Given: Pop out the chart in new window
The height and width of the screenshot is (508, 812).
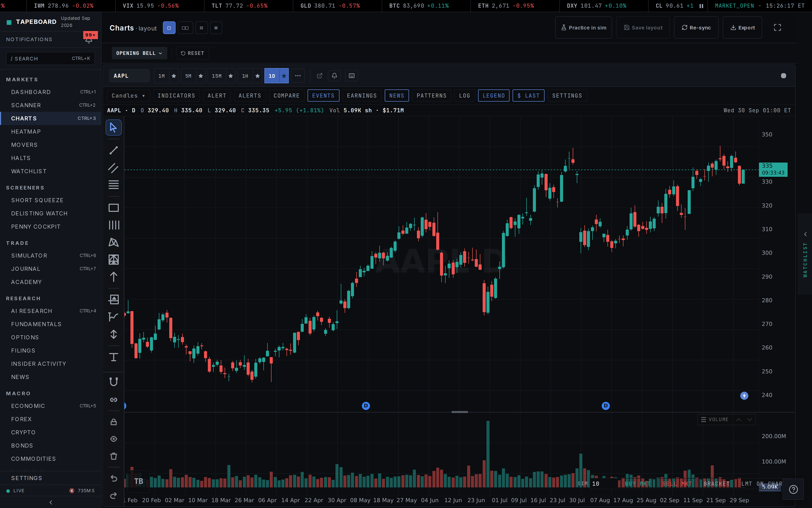Looking at the screenshot, I should [x=319, y=76].
